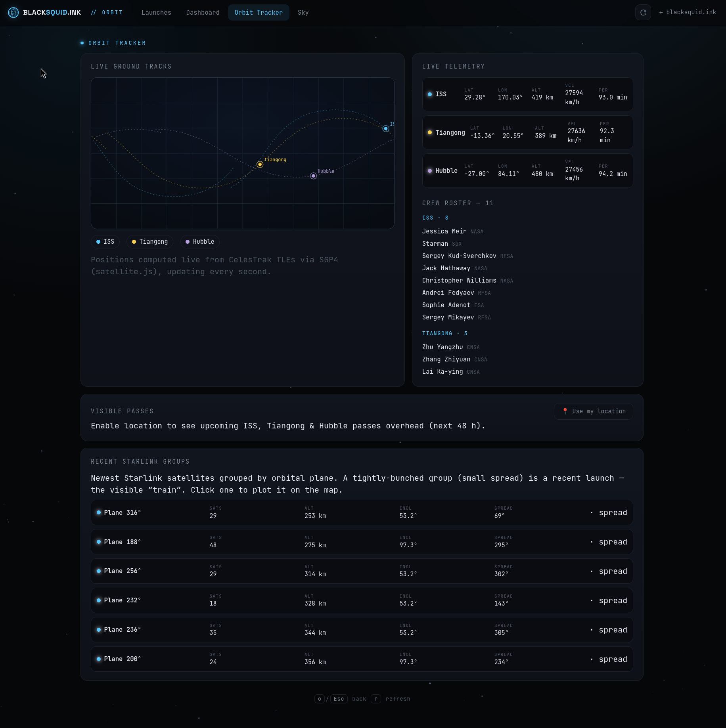Open the Dashboard tab

(x=203, y=13)
